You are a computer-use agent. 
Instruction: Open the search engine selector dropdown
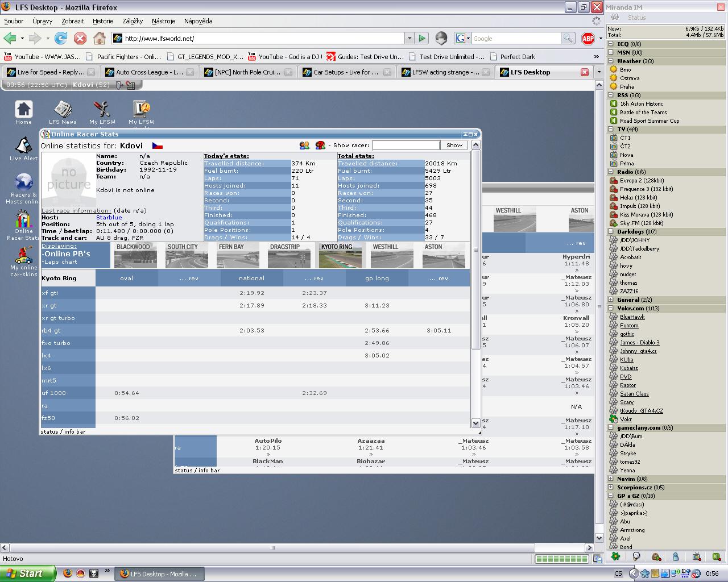point(463,39)
